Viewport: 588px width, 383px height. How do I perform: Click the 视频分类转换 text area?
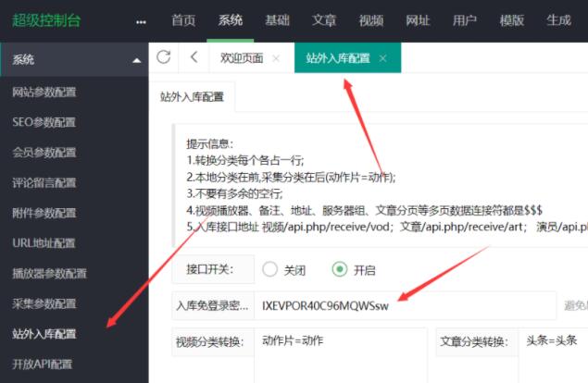click(x=341, y=354)
